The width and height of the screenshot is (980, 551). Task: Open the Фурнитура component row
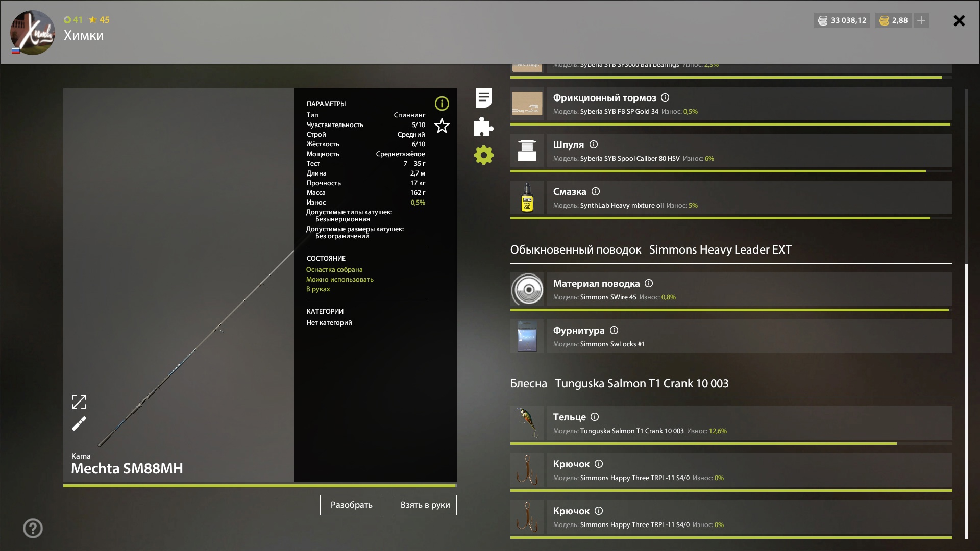(x=749, y=336)
